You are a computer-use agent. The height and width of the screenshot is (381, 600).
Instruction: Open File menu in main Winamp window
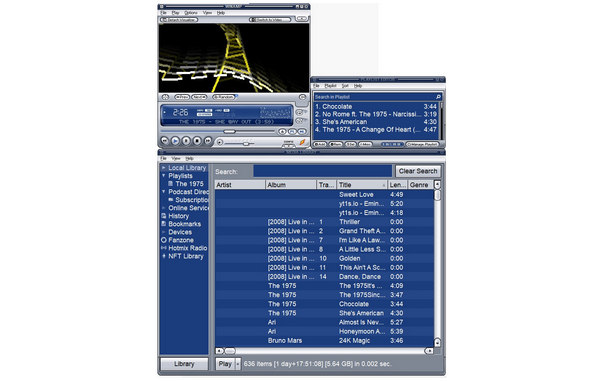[x=163, y=13]
